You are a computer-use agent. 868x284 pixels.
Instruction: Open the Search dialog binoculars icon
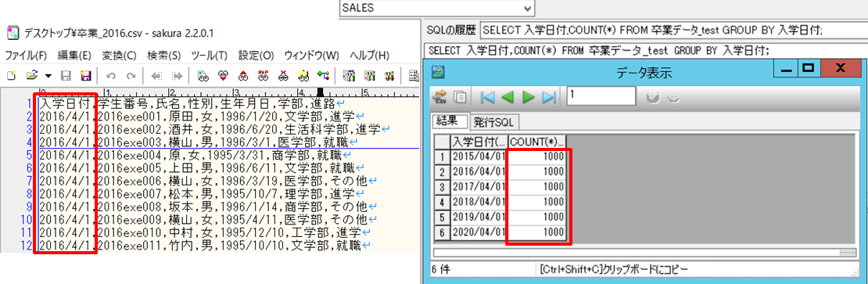(203, 75)
